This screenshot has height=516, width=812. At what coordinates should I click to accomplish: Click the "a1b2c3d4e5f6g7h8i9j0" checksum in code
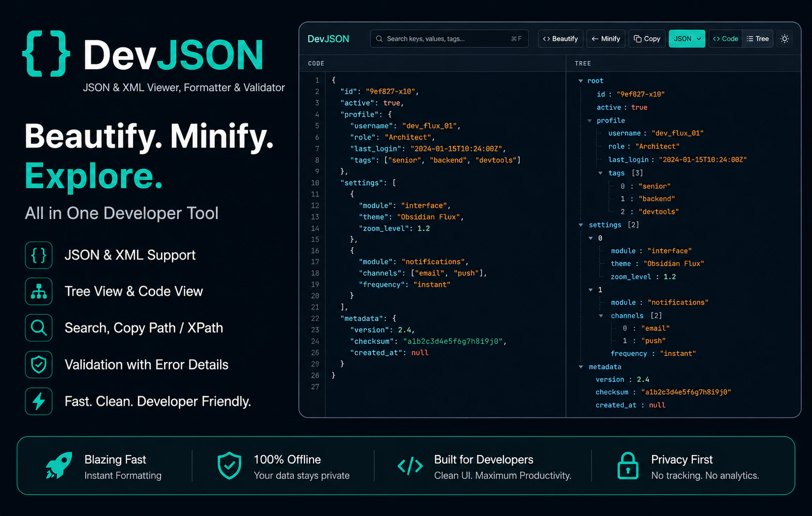tap(452, 342)
